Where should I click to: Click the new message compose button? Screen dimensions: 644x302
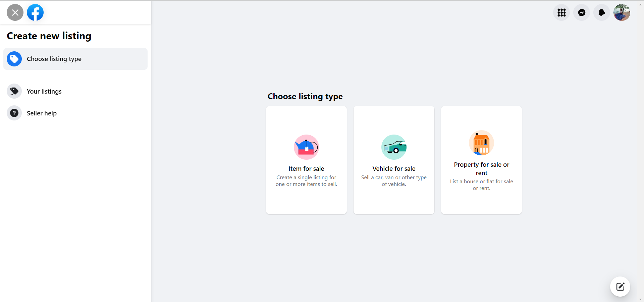(620, 287)
